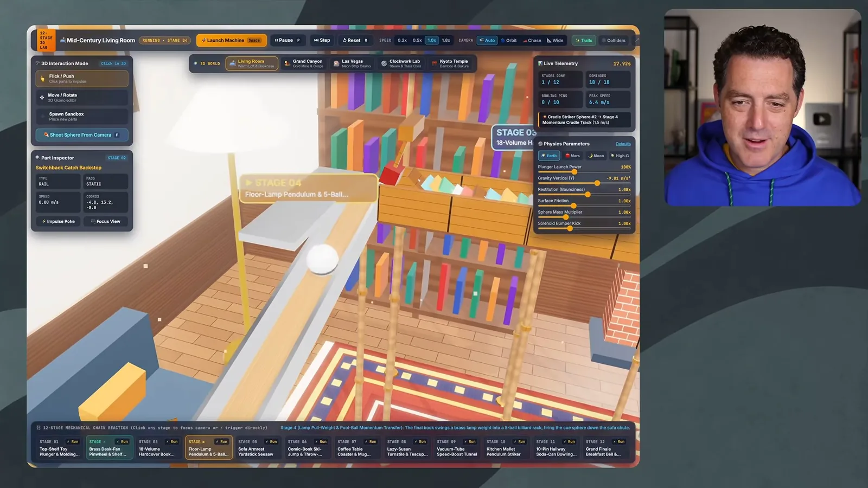Image resolution: width=868 pixels, height=488 pixels.
Task: Pause the simulation
Action: click(288, 40)
